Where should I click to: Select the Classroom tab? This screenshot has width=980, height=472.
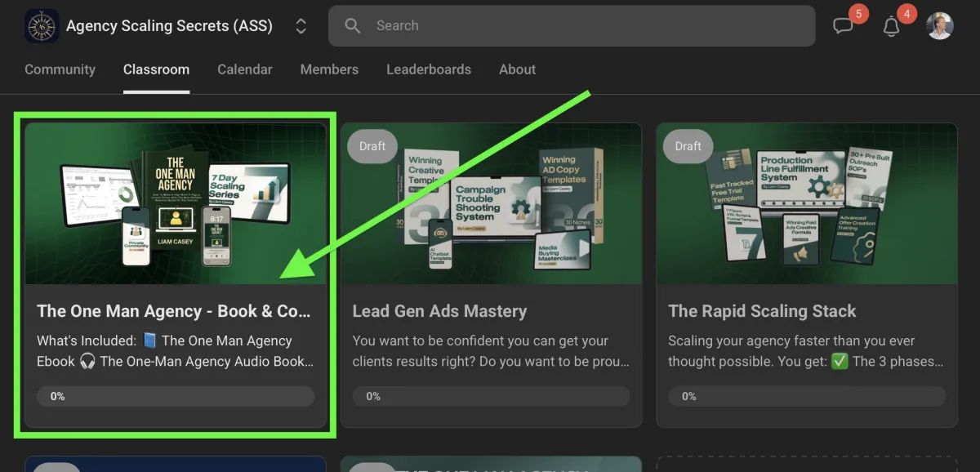point(156,69)
